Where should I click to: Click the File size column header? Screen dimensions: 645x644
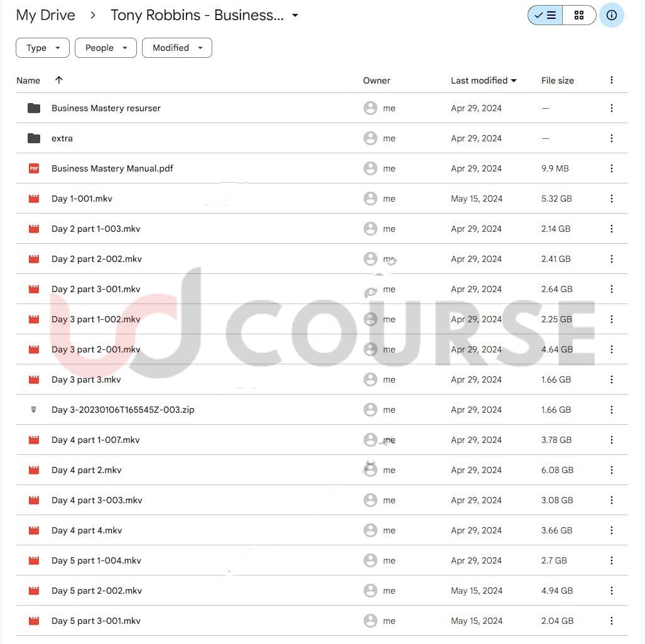[557, 80]
